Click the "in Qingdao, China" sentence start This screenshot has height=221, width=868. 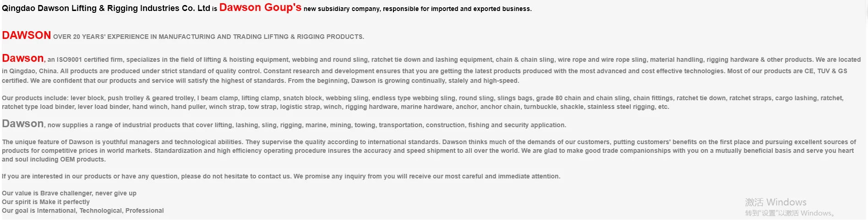[x=30, y=71]
